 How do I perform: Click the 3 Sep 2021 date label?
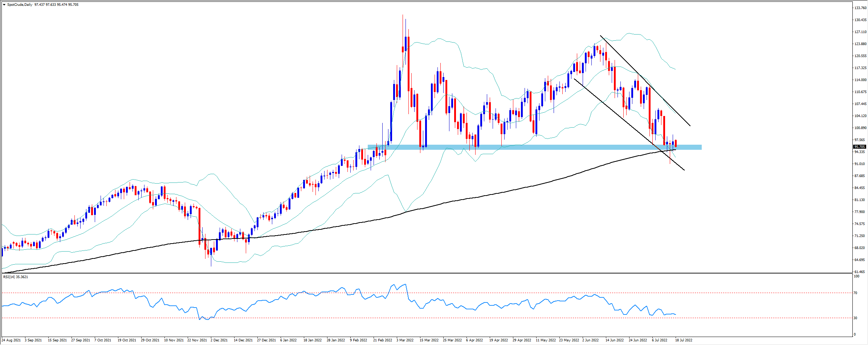click(33, 340)
